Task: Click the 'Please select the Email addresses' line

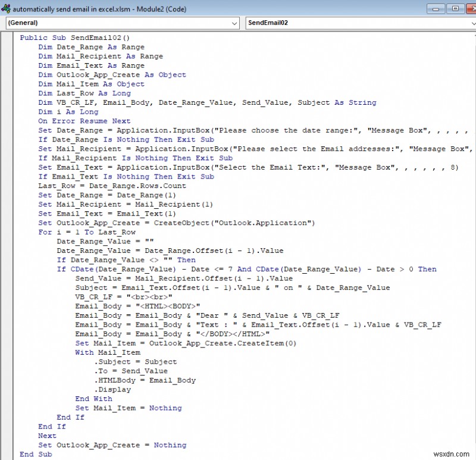Action: click(x=255, y=149)
